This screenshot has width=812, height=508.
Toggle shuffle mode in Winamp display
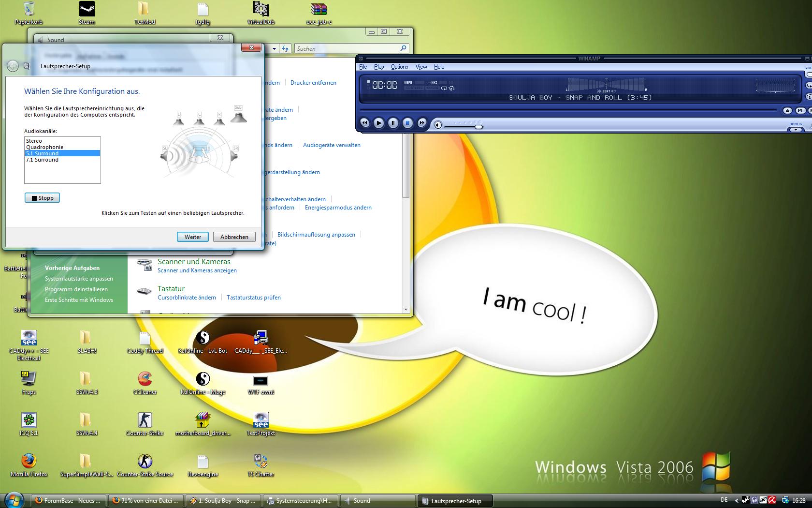tap(452, 89)
